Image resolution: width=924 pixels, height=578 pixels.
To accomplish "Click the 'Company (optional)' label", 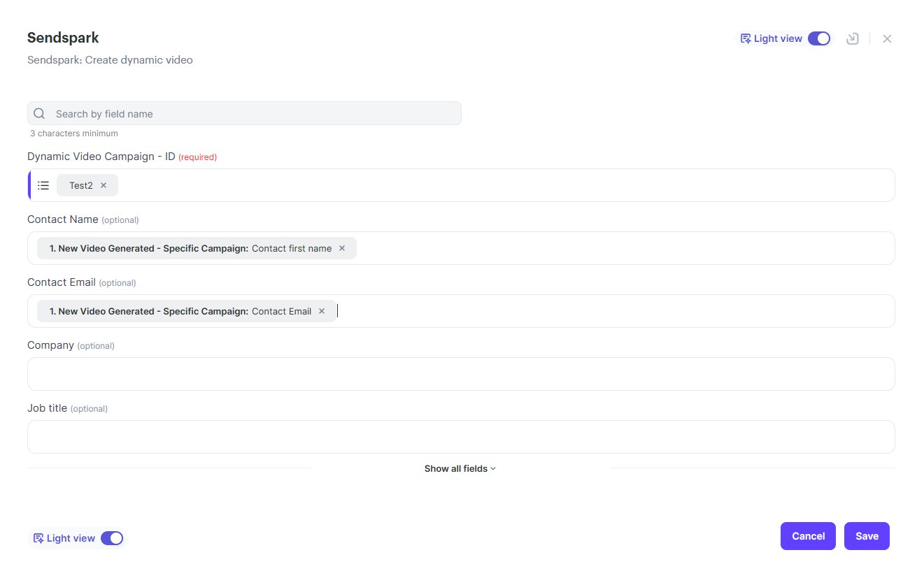I will coord(71,345).
